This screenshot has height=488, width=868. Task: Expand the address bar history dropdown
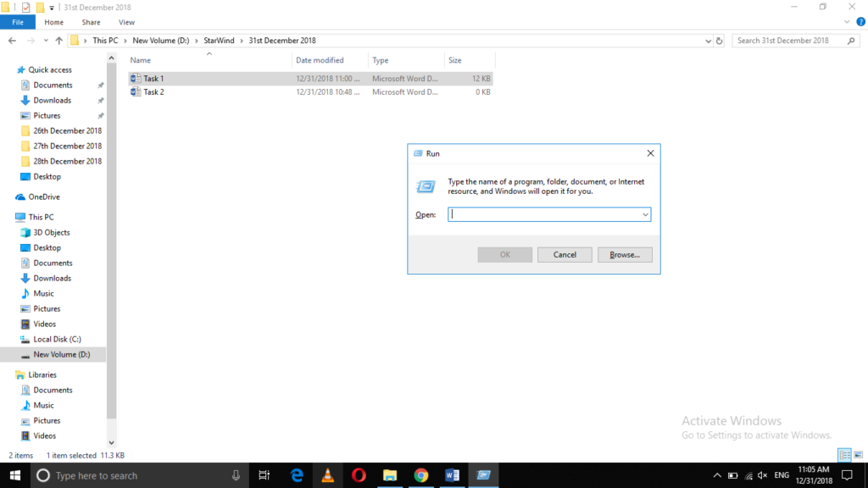(x=708, y=41)
